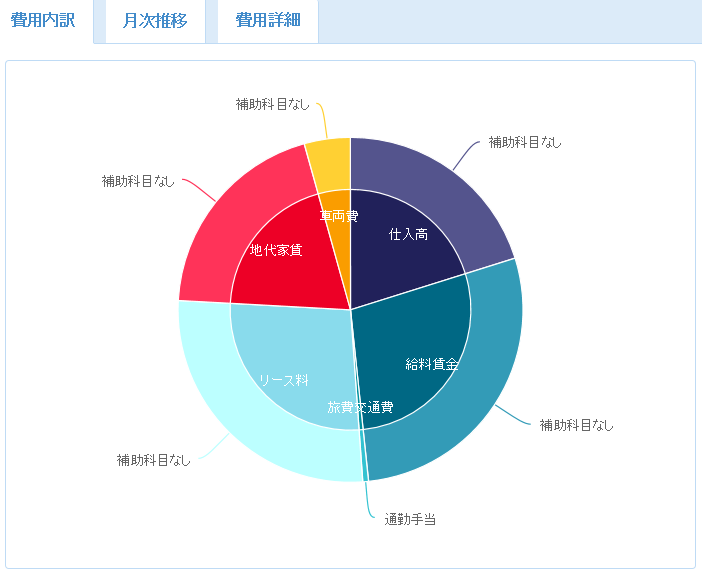Image resolution: width=702 pixels, height=577 pixels.
Task: Select the orange 車両費 inner slice
Action: (x=337, y=215)
